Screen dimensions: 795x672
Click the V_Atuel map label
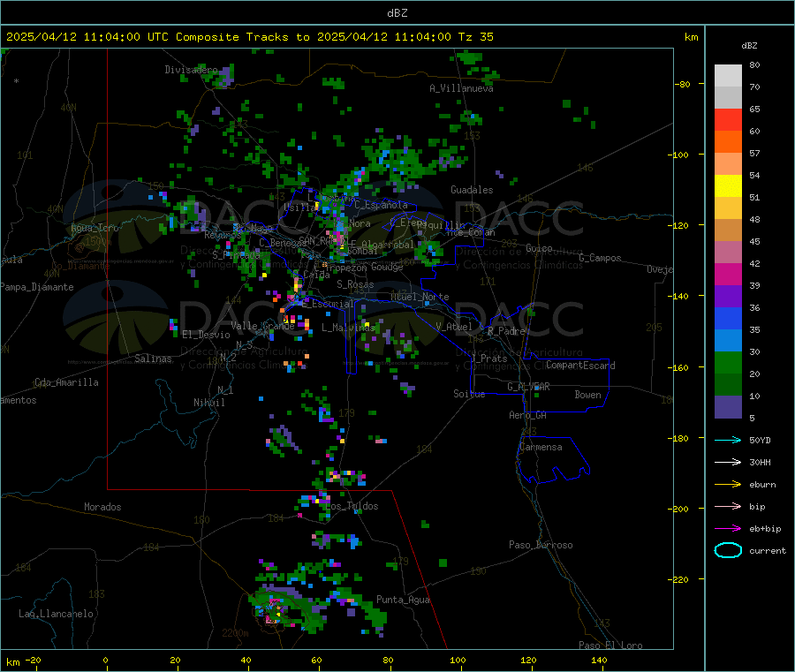454,327
